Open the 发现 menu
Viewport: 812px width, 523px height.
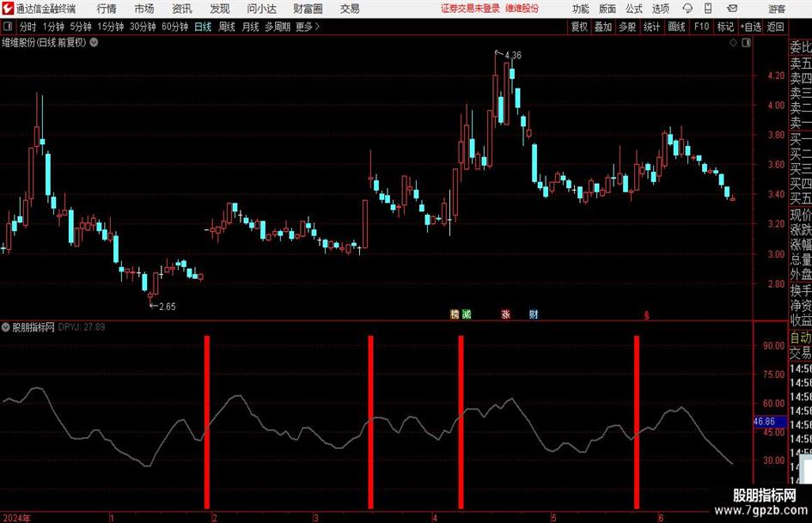[220, 9]
